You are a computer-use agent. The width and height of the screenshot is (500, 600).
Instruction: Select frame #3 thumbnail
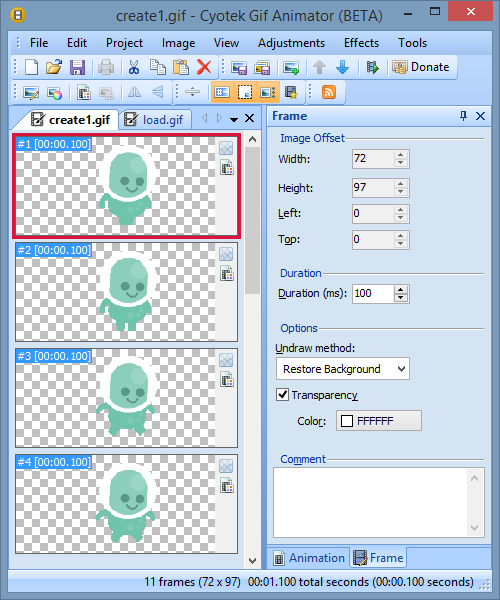point(126,398)
